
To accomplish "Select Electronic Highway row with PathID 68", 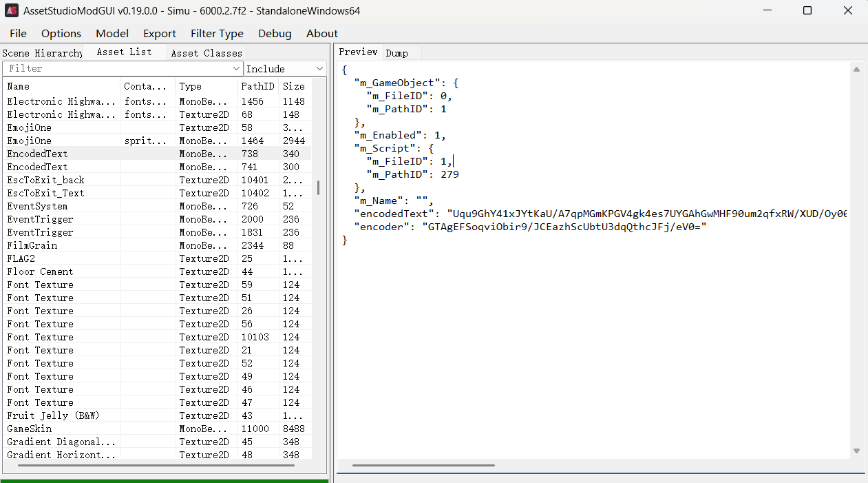I will coord(158,114).
